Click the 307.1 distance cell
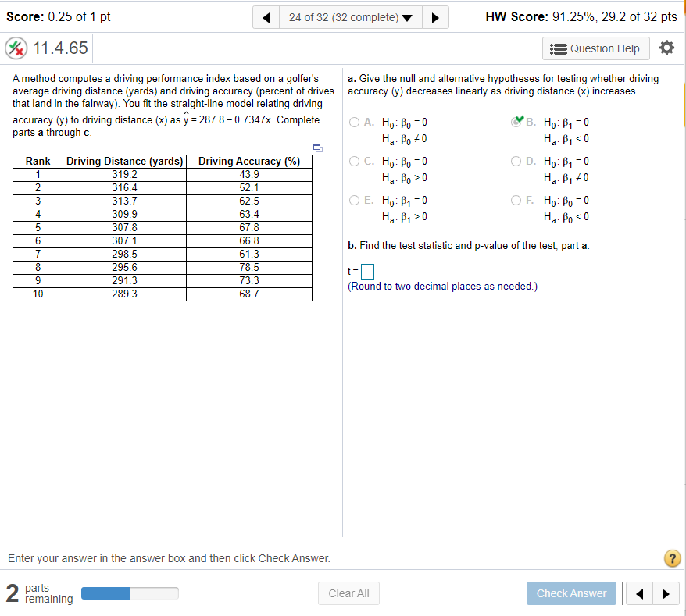Screen dimensions: 686x616 125,241
